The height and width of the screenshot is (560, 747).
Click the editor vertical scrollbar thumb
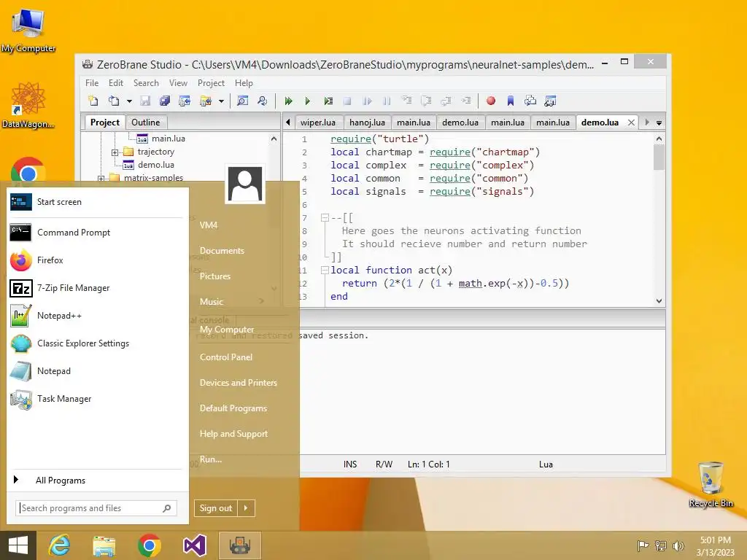click(x=659, y=157)
